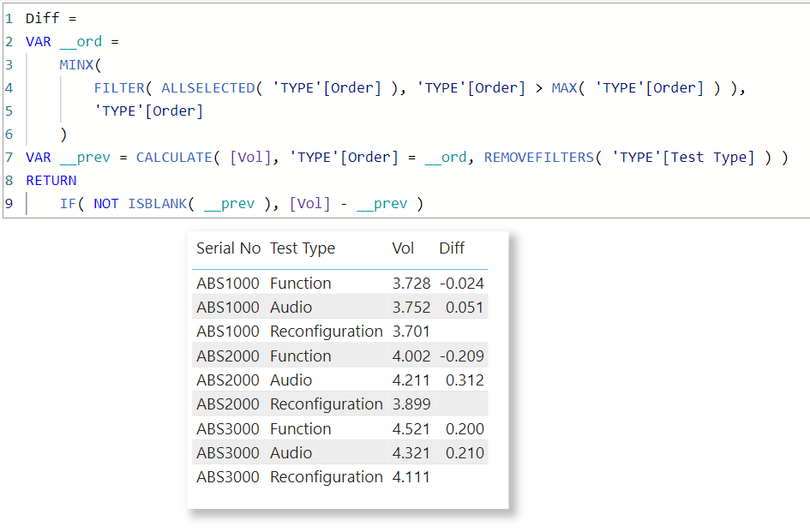
Task: Select Diff value -0.209
Action: [462, 356]
